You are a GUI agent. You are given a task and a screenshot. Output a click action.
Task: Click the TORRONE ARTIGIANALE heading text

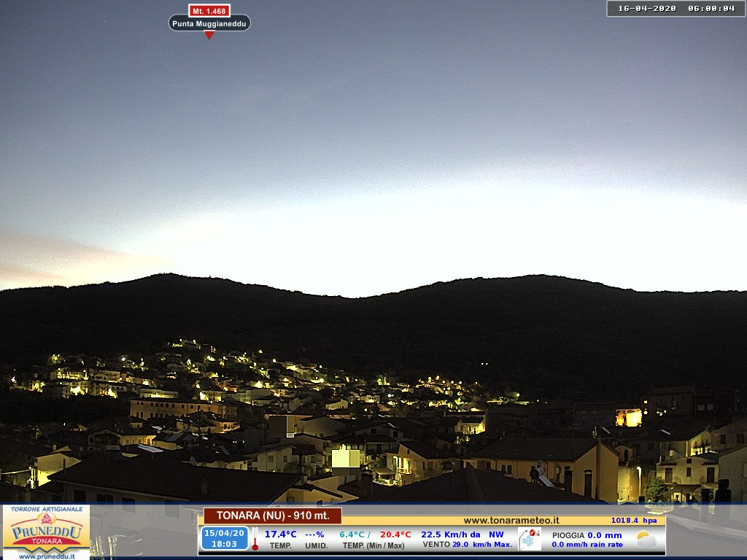tap(46, 509)
